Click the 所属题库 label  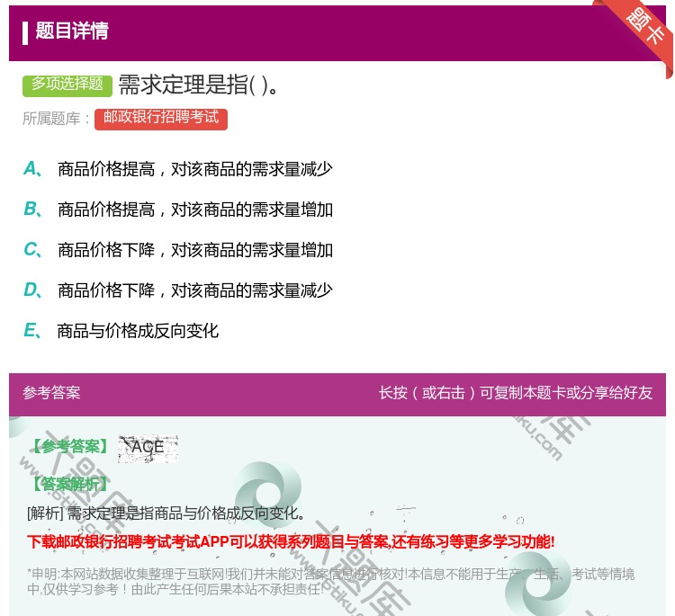point(56,119)
